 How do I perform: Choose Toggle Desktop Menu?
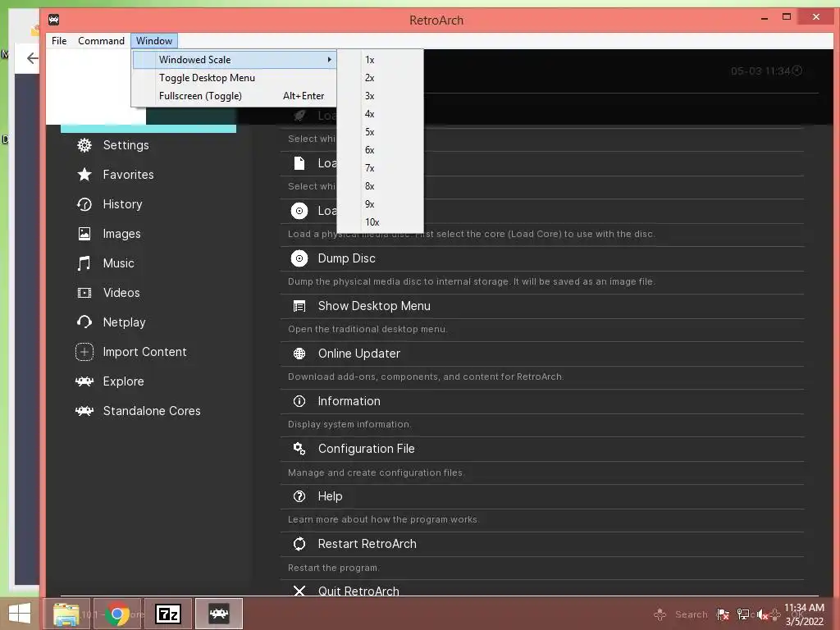[235, 78]
